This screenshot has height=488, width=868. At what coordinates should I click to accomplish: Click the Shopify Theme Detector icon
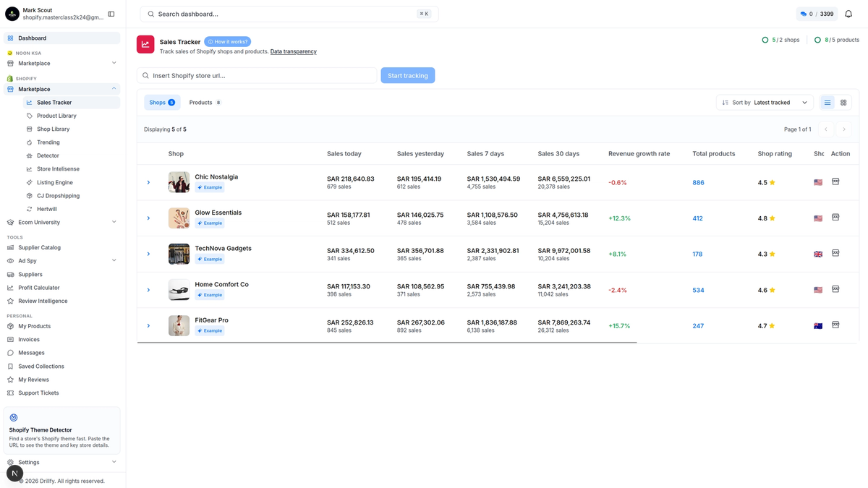point(14,418)
